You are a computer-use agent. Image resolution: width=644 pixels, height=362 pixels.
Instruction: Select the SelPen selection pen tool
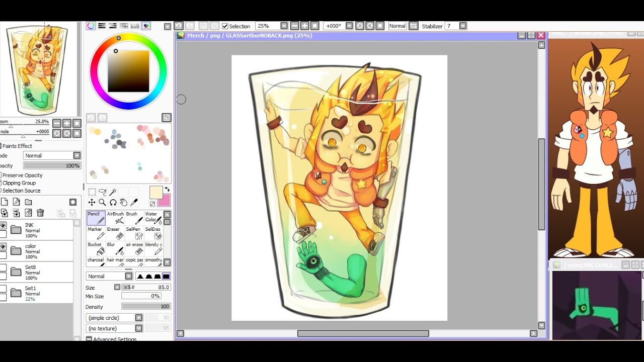[x=134, y=233]
